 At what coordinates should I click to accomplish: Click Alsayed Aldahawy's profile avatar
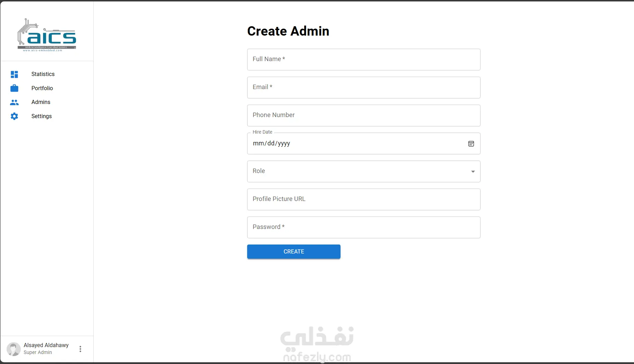tap(14, 349)
